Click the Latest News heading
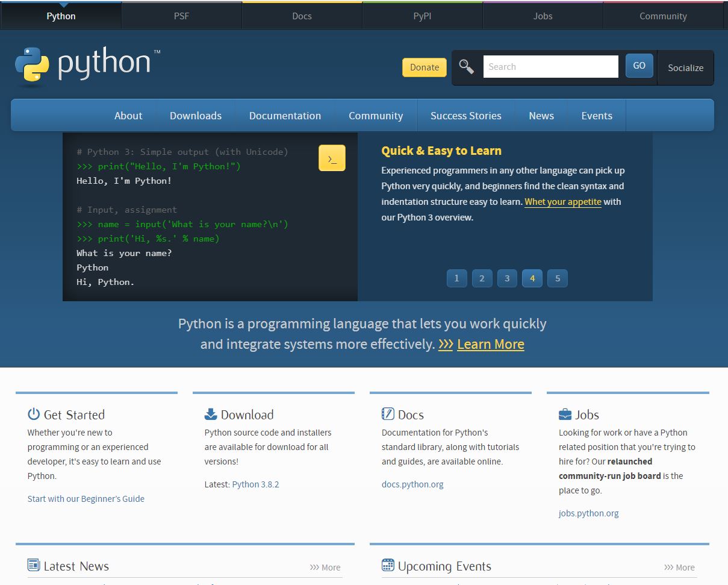Viewport: 728px width, 585px height. tap(76, 566)
